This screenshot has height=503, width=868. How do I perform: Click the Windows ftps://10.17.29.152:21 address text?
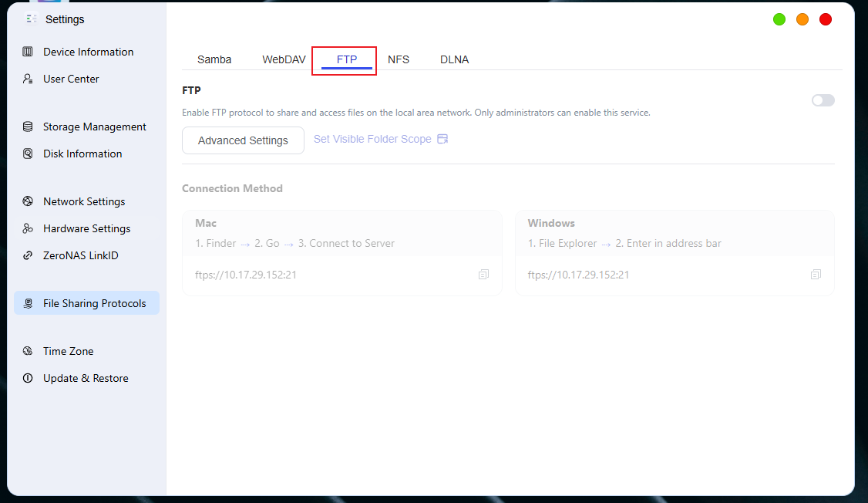[x=578, y=275]
